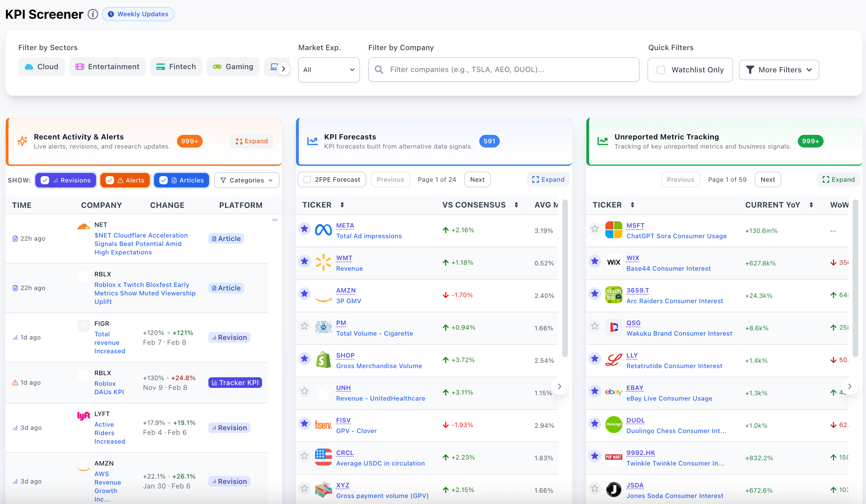Select the Gaming sector filter
This screenshot has width=866, height=504.
233,67
